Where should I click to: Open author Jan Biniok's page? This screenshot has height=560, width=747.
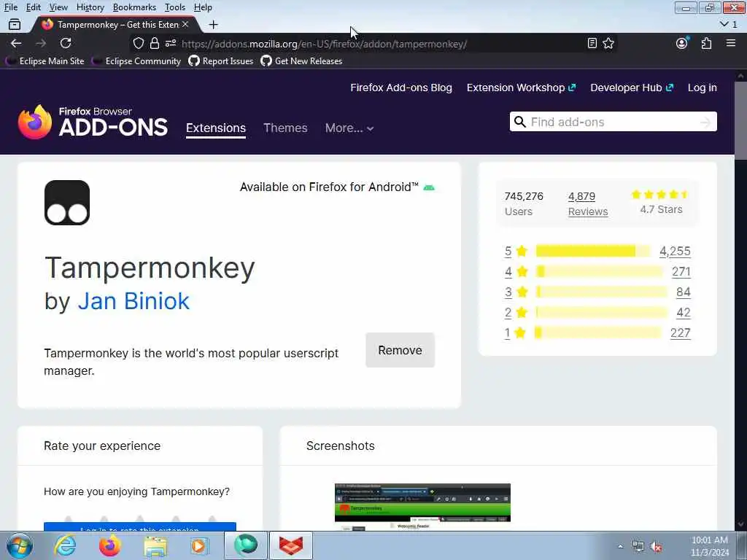coord(133,301)
